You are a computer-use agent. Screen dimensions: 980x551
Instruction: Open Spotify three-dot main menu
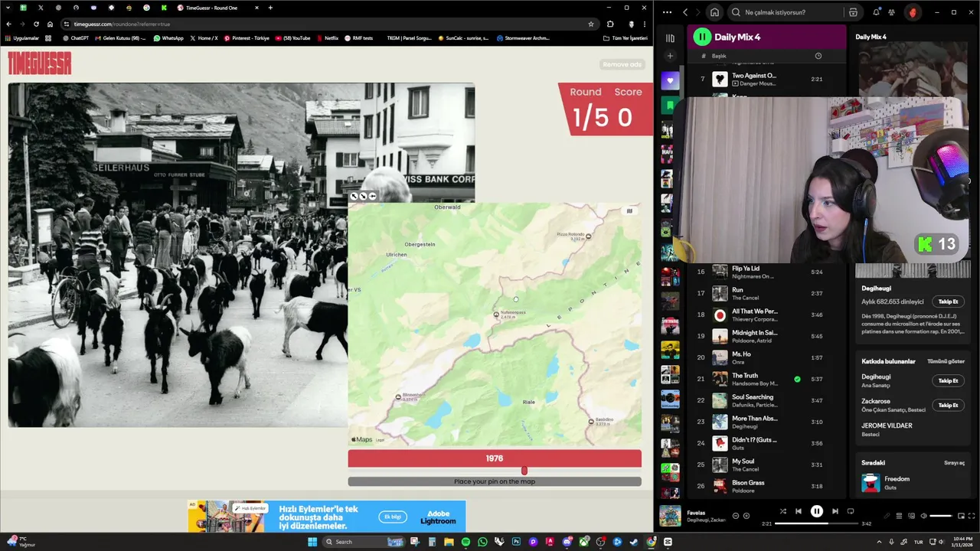coord(667,12)
